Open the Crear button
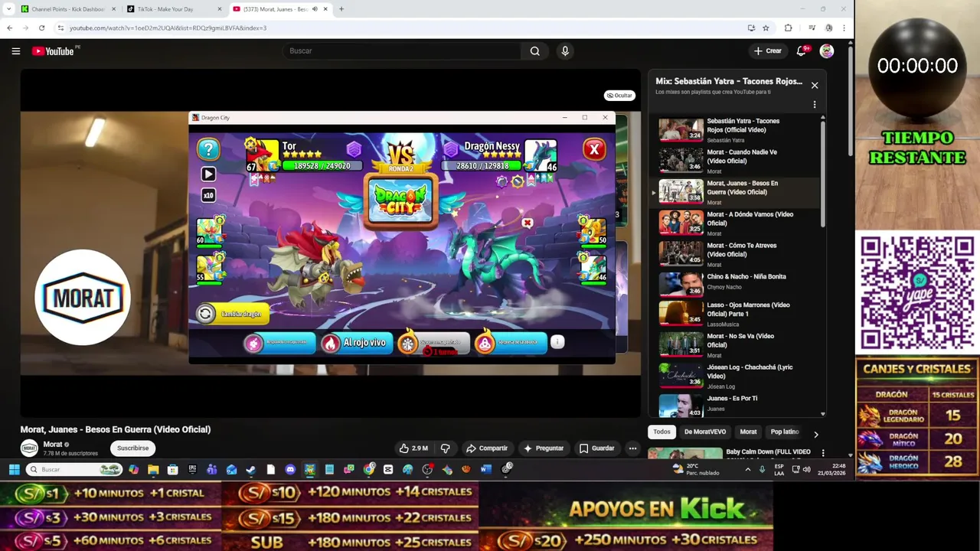 (767, 51)
